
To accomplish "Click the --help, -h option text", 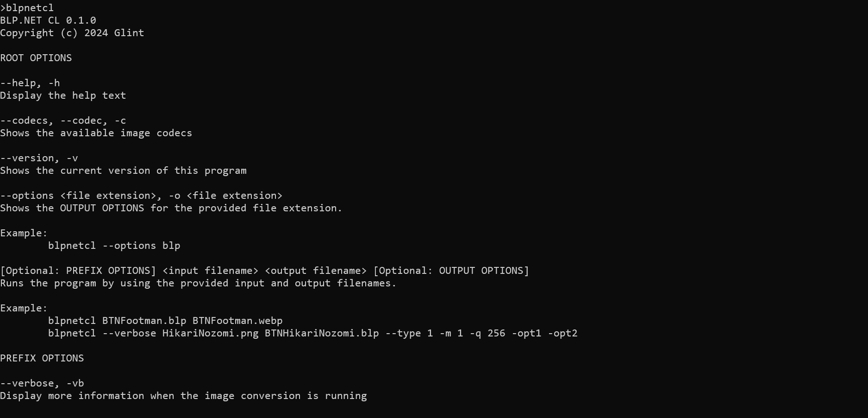I will 30,83.
